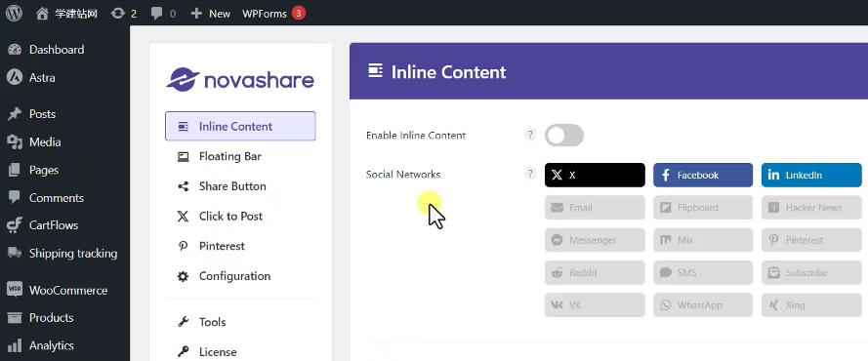This screenshot has width=868, height=361.
Task: Enable the Flipboard network button
Action: (x=702, y=207)
